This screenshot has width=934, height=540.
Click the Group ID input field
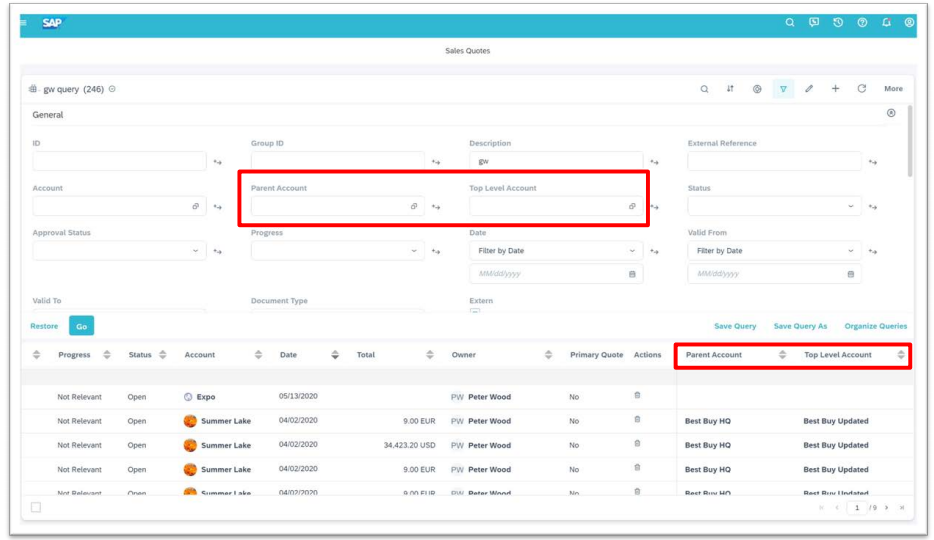tap(338, 161)
